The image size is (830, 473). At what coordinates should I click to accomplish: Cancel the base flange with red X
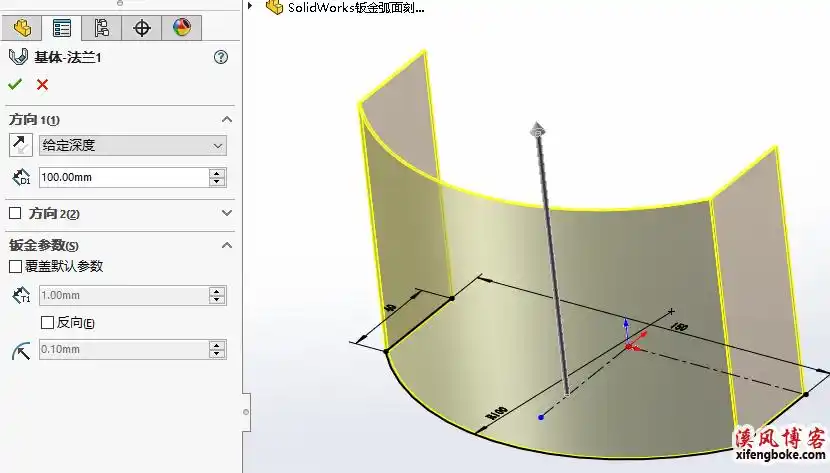coord(42,85)
